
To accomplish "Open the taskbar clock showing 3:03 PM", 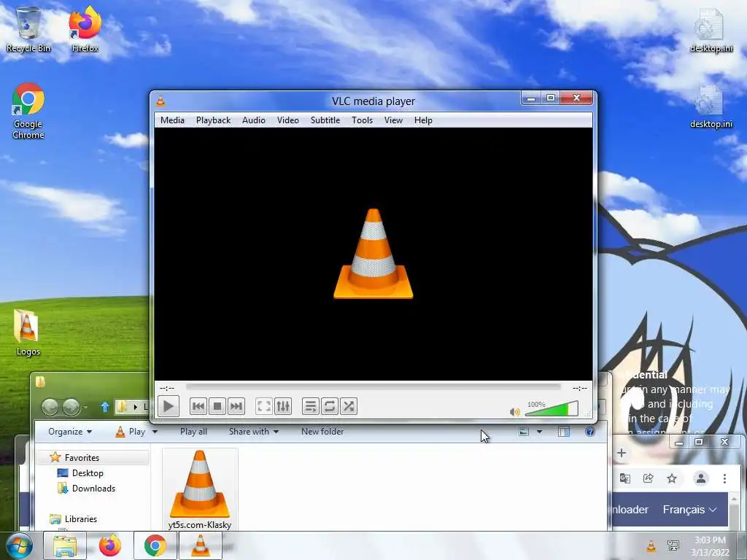I will tap(711, 545).
